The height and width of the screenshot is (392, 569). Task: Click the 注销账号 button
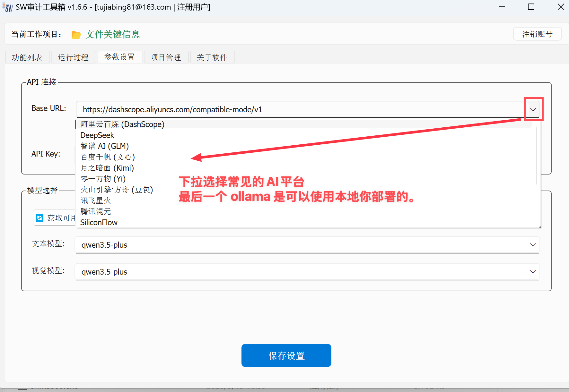coord(537,34)
